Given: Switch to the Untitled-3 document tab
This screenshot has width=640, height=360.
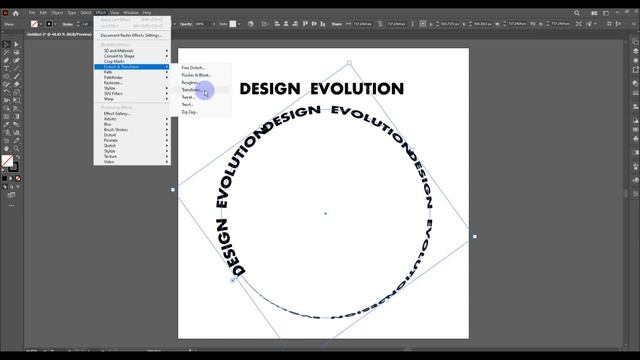Looking at the screenshot, I should (60, 35).
